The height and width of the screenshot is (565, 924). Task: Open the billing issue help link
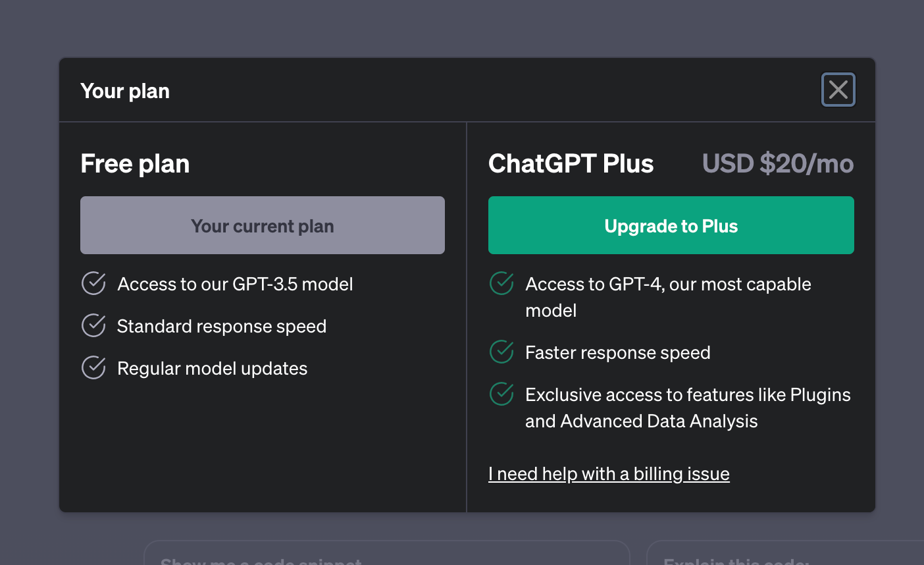pos(609,473)
